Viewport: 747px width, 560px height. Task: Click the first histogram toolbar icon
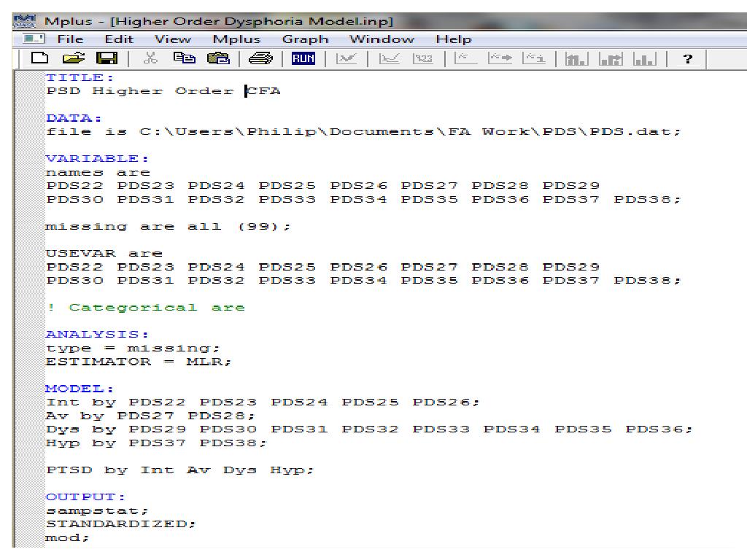pyautogui.click(x=576, y=59)
